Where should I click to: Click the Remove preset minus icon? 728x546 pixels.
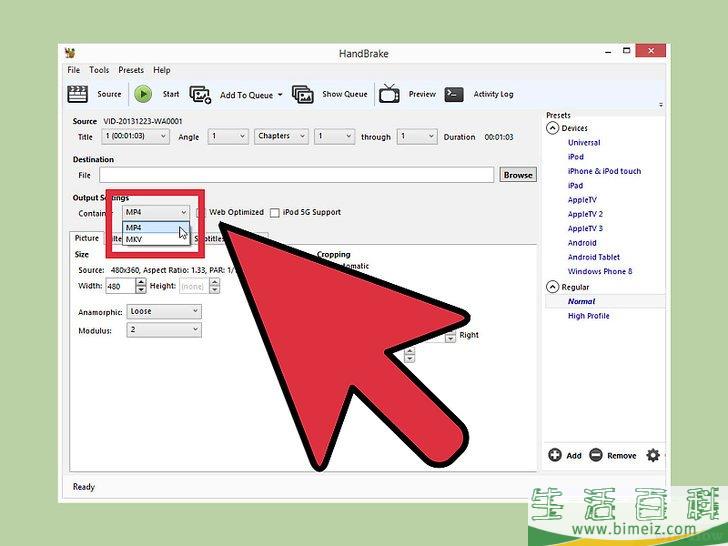pyautogui.click(x=596, y=455)
